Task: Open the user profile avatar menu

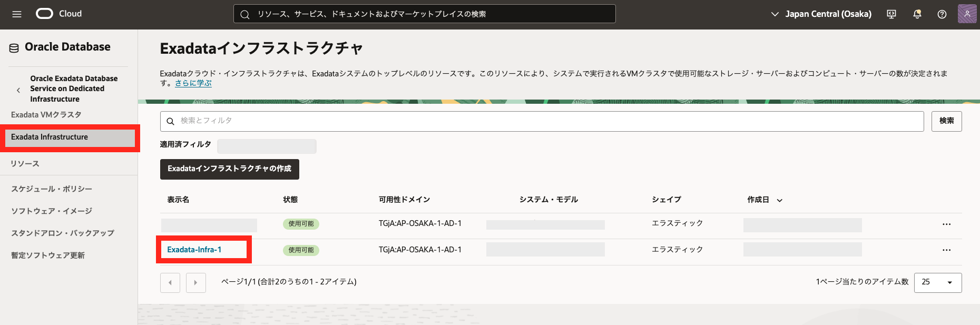Action: [x=967, y=14]
